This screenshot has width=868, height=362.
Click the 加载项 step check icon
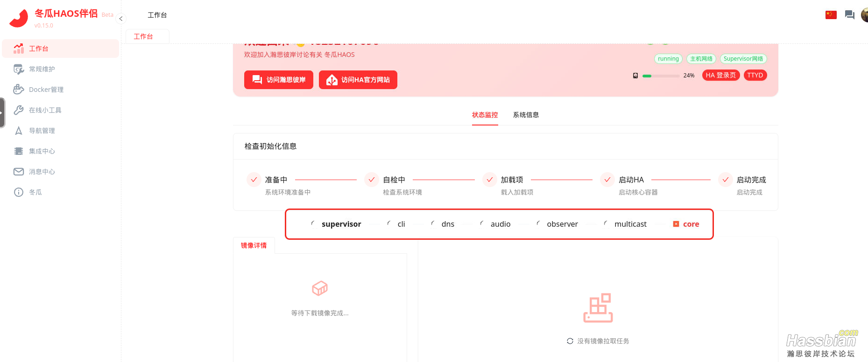pos(490,180)
